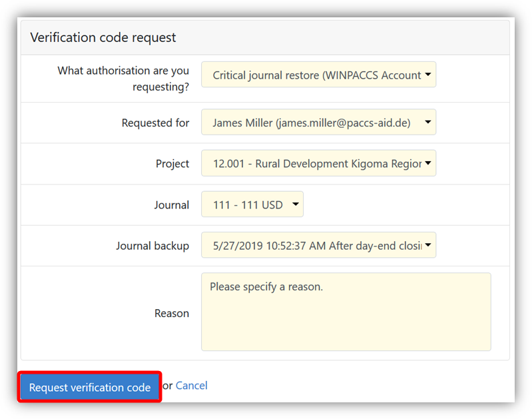The image size is (532, 419).
Task: Click the caret on Rural Development Kigoma selector
Action: pyautogui.click(x=428, y=163)
